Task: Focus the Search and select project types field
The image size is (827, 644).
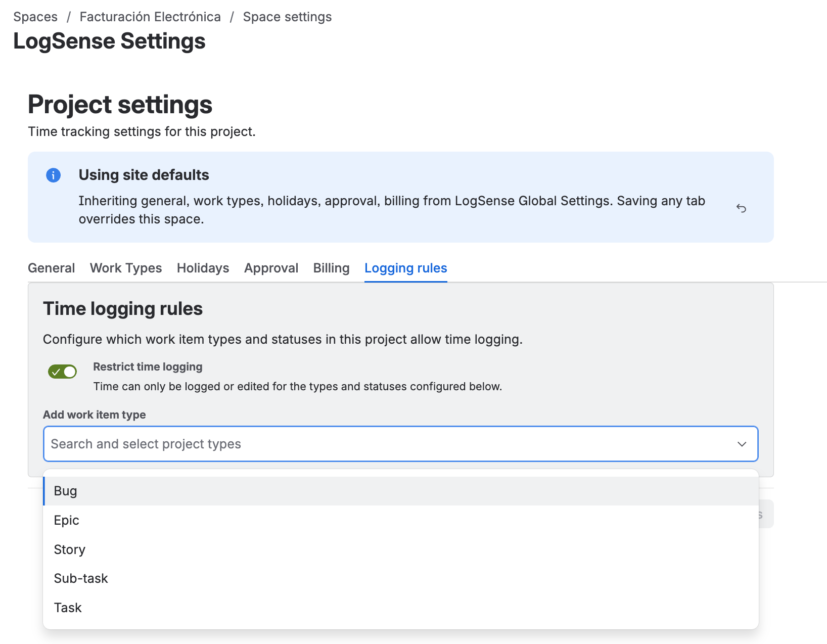Action: (401, 444)
